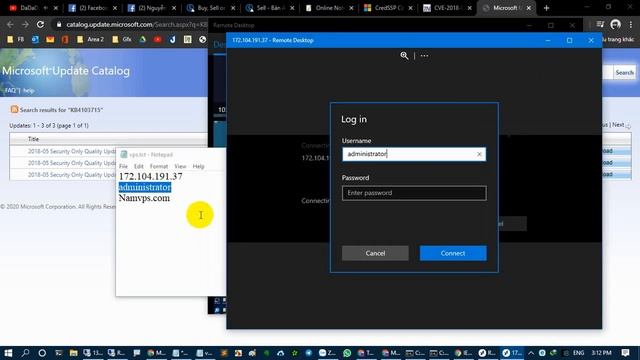Open Notepad Format menu
640x360 pixels.
159,167
